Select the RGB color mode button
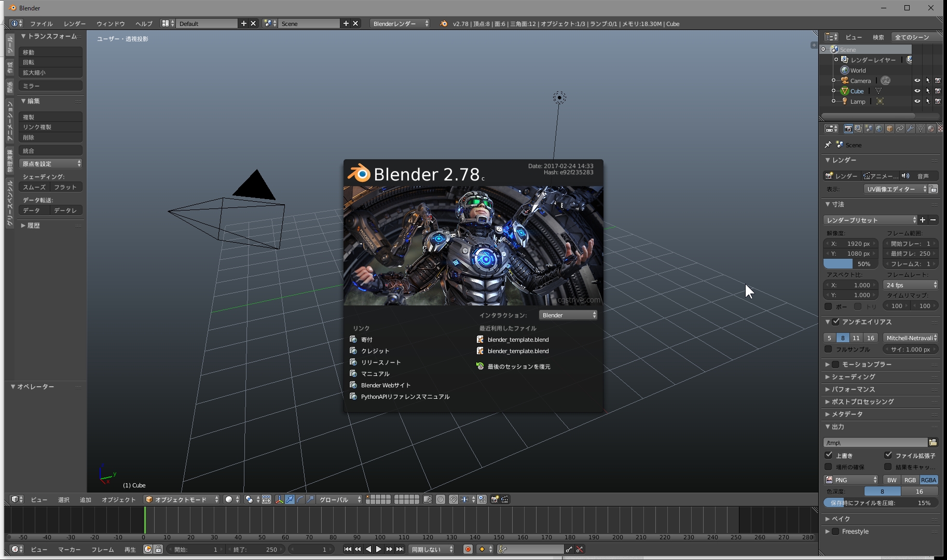947x560 pixels. [910, 480]
